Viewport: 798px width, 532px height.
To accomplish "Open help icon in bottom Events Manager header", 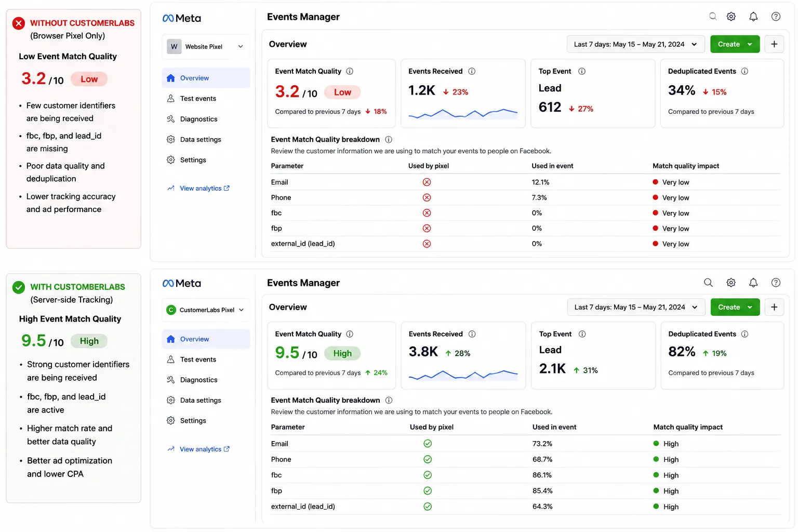I will [x=776, y=283].
